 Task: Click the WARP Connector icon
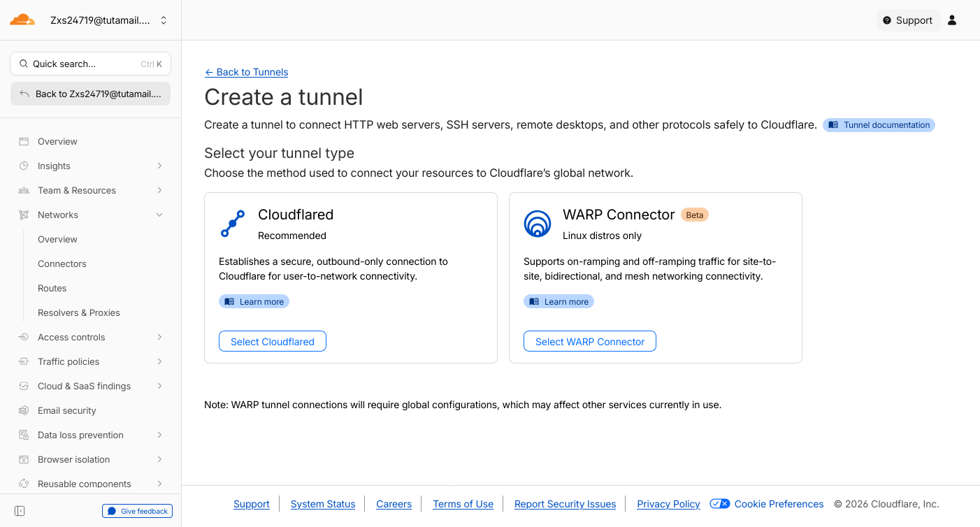coord(538,224)
